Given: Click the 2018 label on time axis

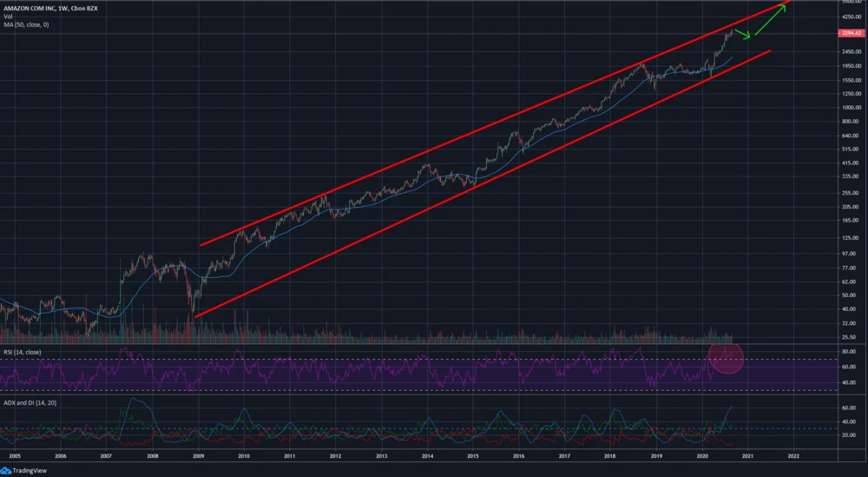Looking at the screenshot, I should pos(610,454).
